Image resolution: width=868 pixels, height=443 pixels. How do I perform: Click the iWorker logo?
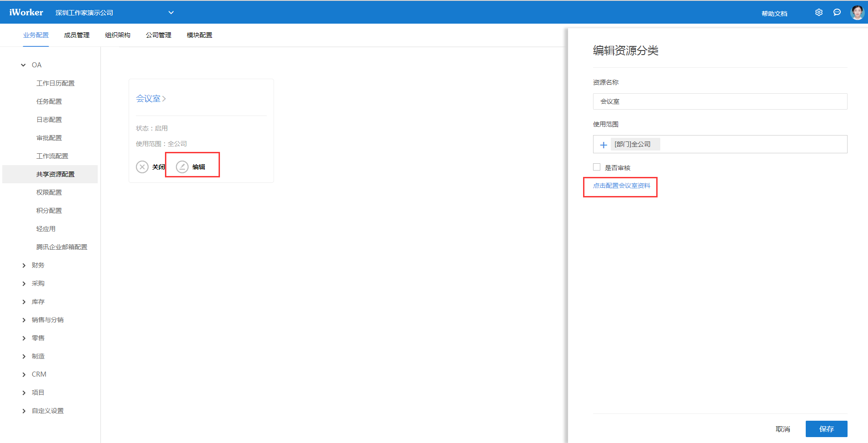click(26, 12)
